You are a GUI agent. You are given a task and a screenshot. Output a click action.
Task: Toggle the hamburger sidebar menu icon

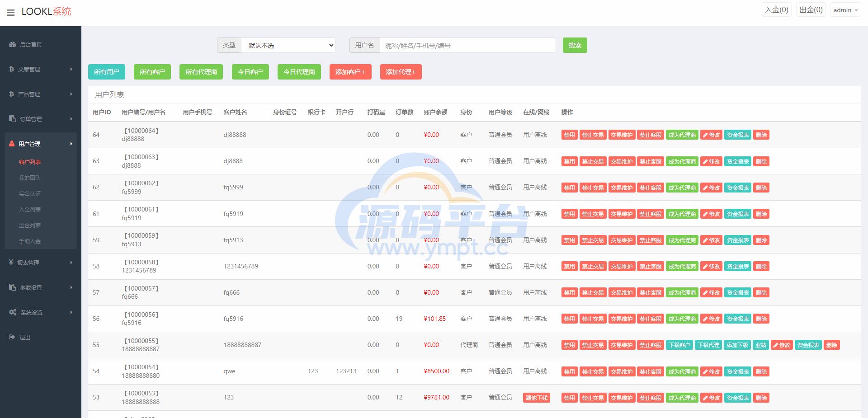click(11, 13)
